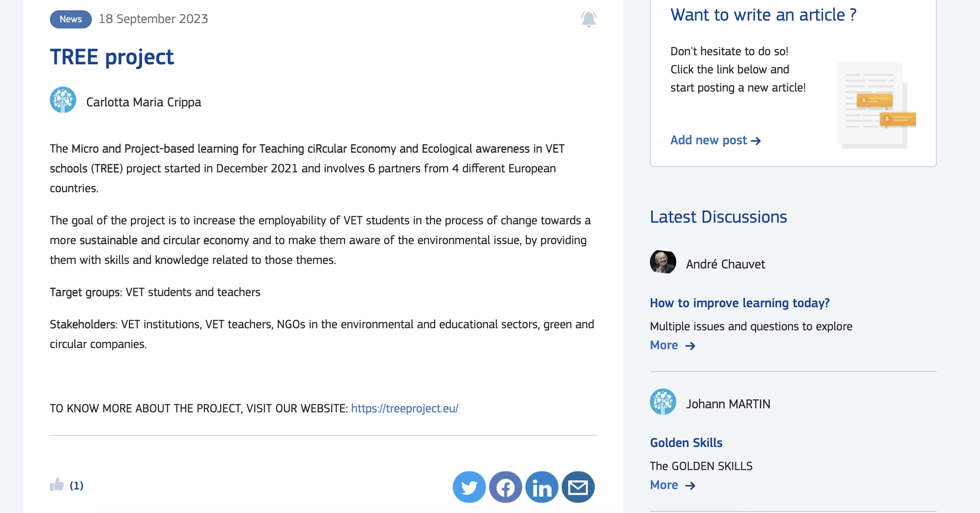Click the André Chauvet name
Image resolution: width=980 pixels, height=513 pixels.
[x=725, y=264]
